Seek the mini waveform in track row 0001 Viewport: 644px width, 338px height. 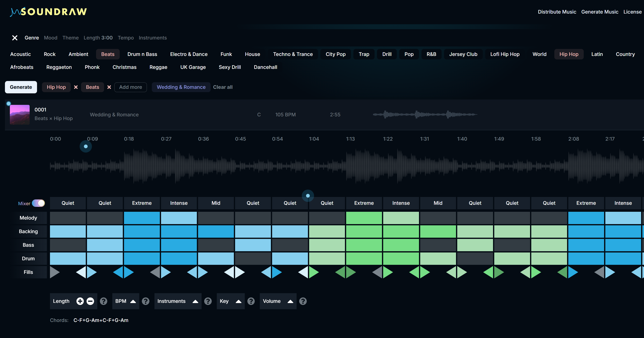(x=425, y=115)
